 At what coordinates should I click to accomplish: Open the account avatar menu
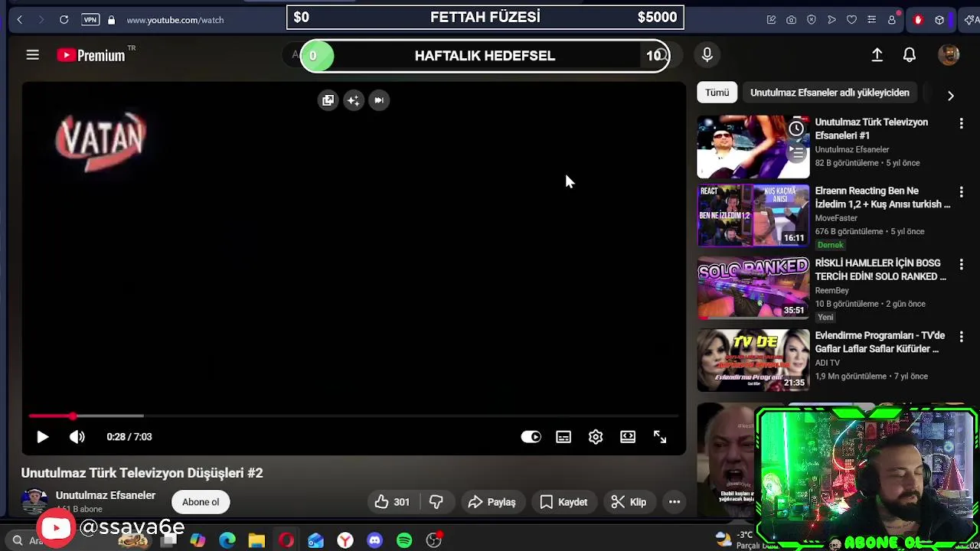tap(949, 55)
